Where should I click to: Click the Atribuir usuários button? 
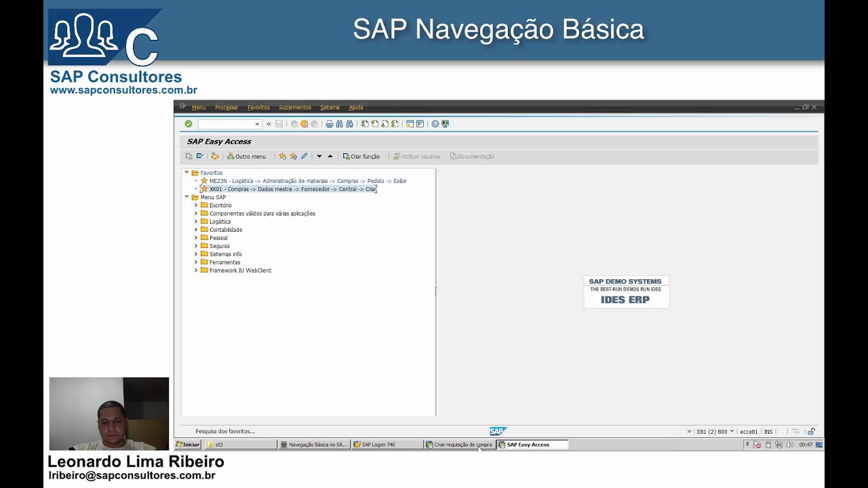pos(417,157)
